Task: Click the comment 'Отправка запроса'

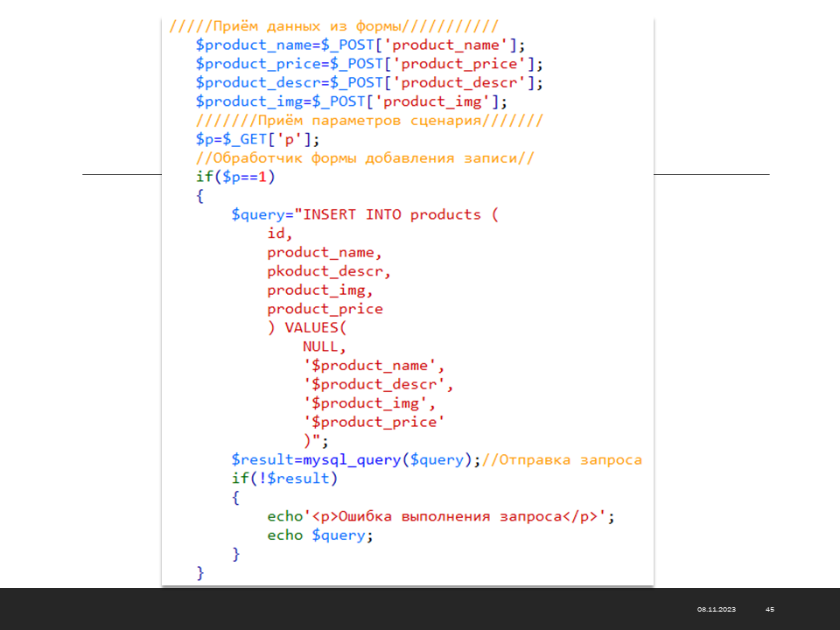Action: point(562,459)
